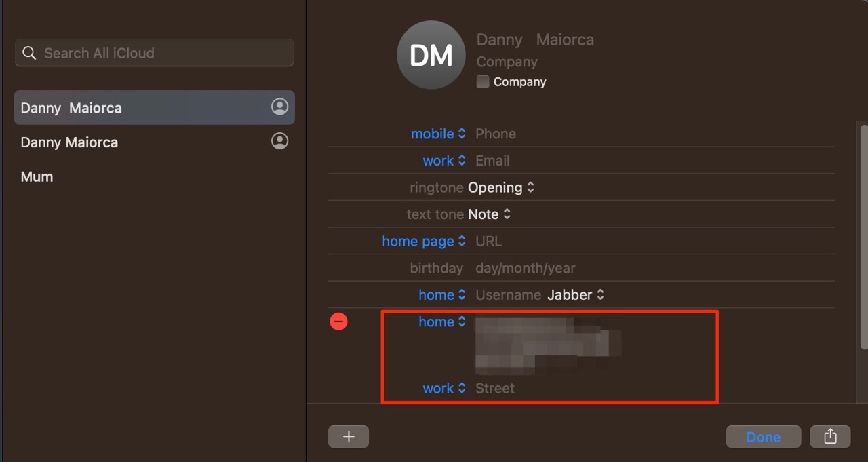The height and width of the screenshot is (462, 868).
Task: Open the Opening ringtone dropdown
Action: (501, 187)
